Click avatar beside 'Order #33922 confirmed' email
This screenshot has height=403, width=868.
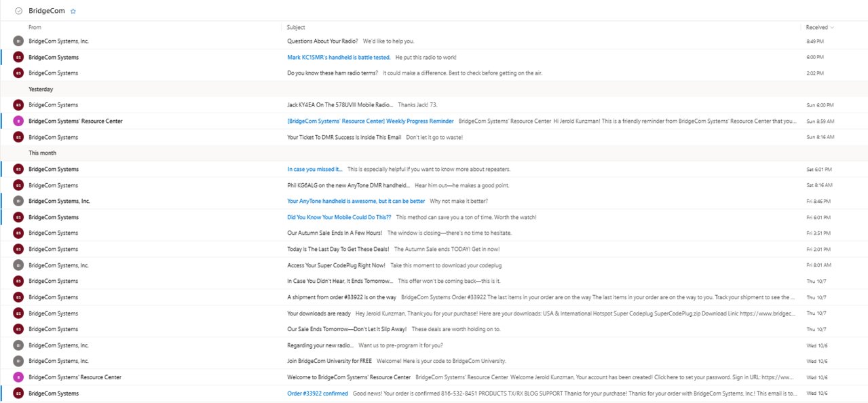pyautogui.click(x=18, y=394)
